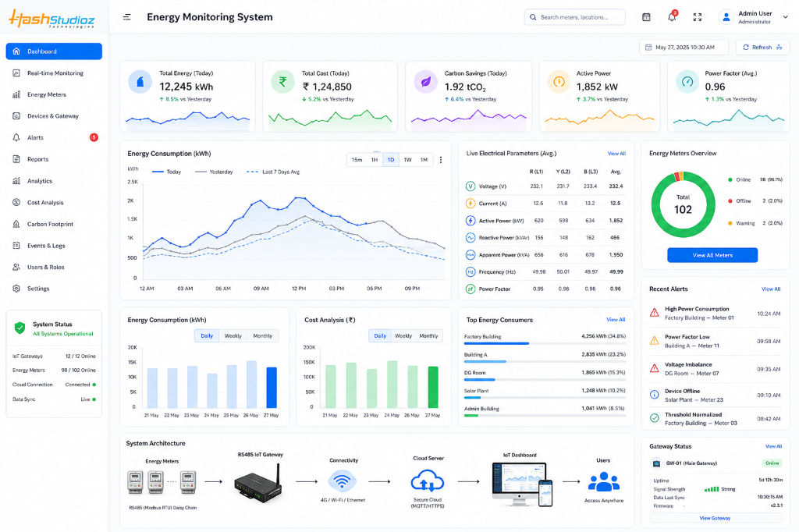Image resolution: width=799 pixels, height=532 pixels.
Task: Click the Analytics sidebar icon
Action: (16, 181)
